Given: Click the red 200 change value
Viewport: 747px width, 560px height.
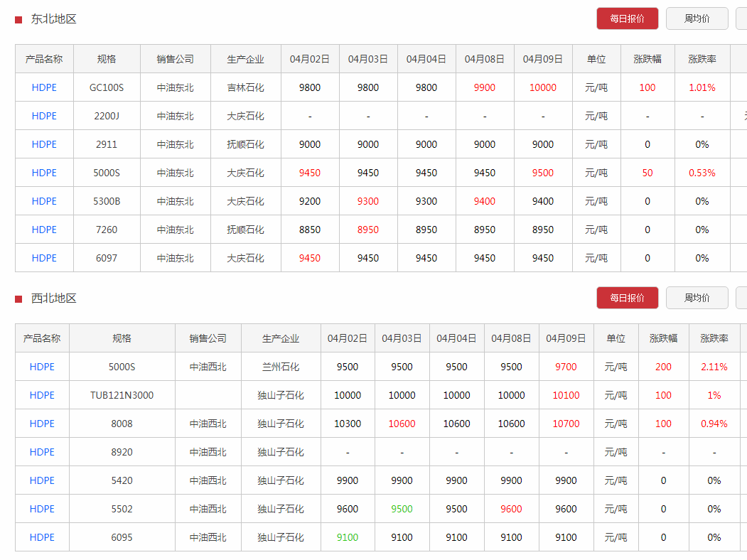Looking at the screenshot, I should pyautogui.click(x=663, y=367).
